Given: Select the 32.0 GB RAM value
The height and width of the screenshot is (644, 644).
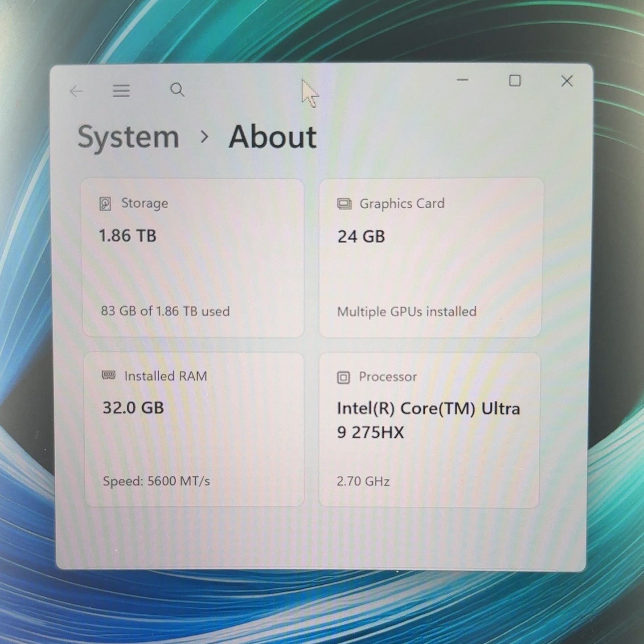Looking at the screenshot, I should click(133, 408).
